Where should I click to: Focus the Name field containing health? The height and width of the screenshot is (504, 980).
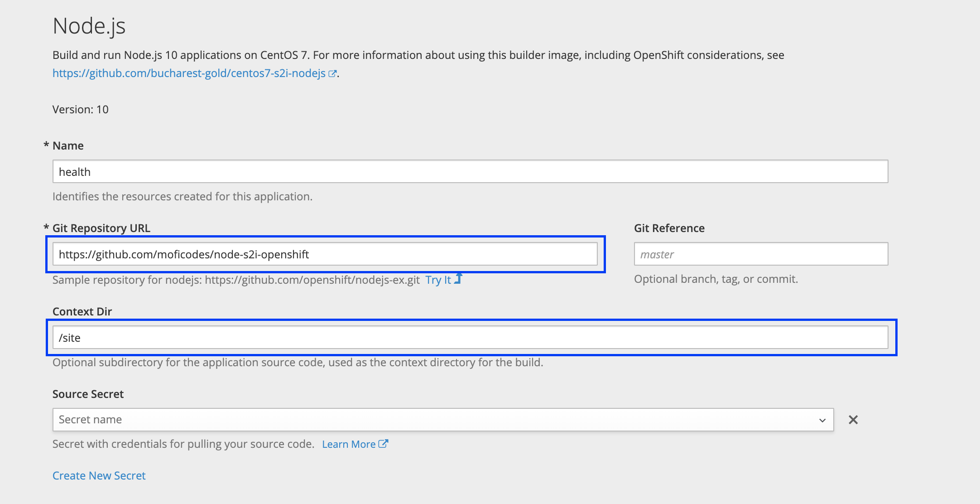coord(470,172)
